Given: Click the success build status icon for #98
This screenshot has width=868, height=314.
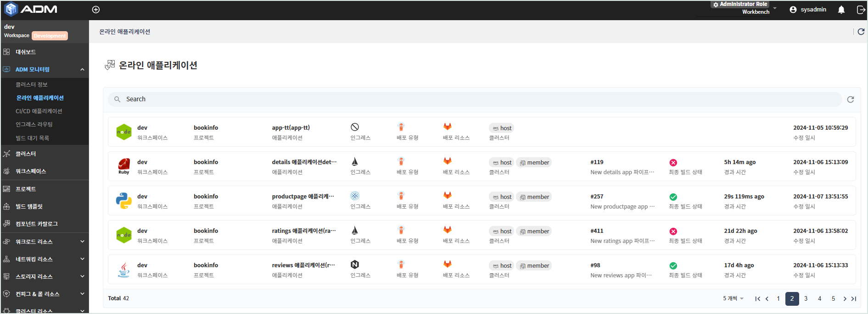Looking at the screenshot, I should [x=673, y=266].
